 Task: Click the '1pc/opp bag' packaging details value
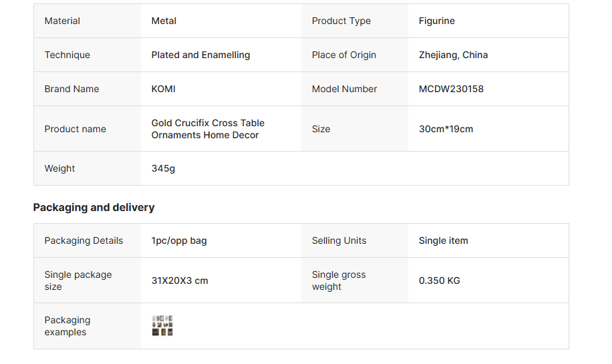point(179,240)
